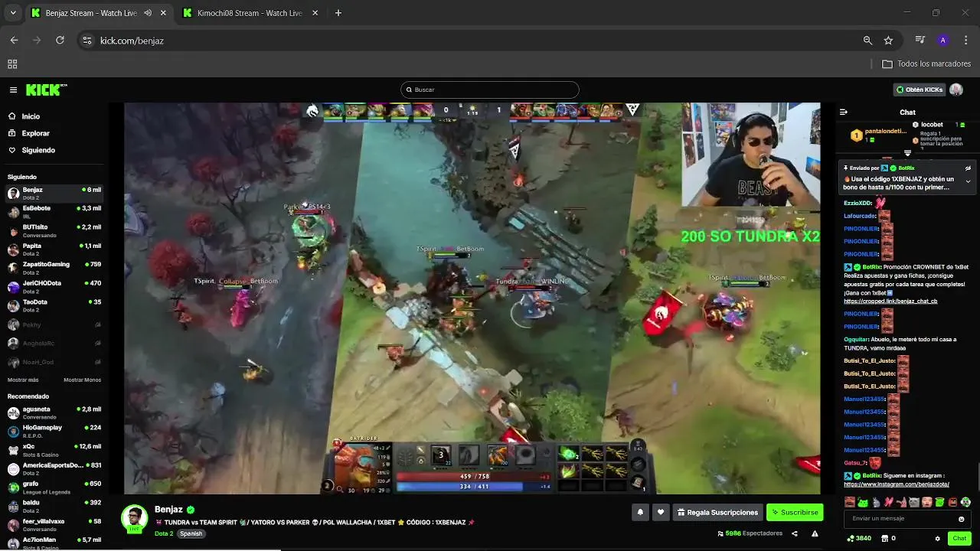Click the Buscar search field
980x551 pixels.
490,90
